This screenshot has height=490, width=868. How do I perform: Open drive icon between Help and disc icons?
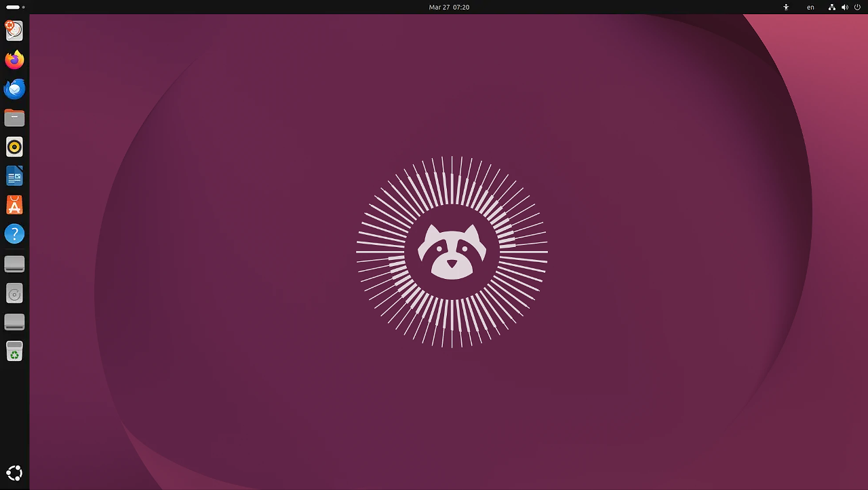click(x=14, y=264)
